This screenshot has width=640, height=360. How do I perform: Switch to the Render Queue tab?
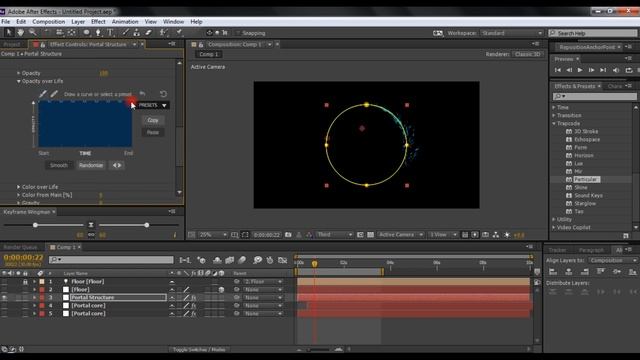coord(20,247)
